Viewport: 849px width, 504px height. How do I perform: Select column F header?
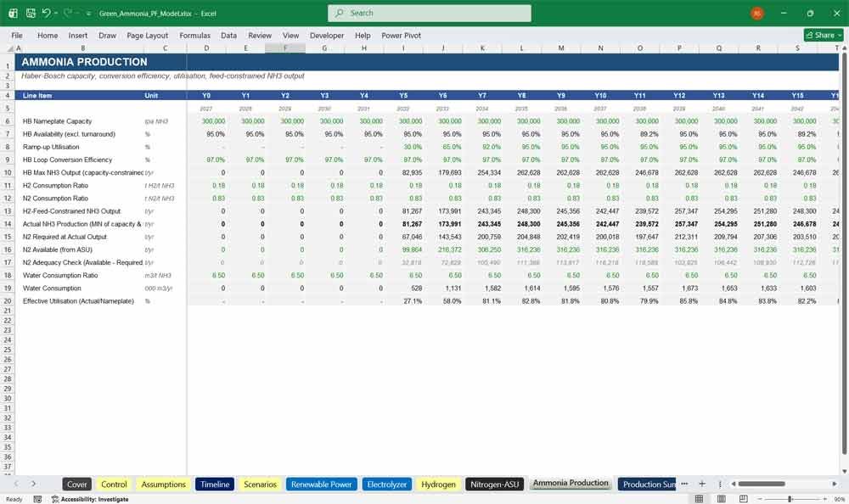click(285, 48)
